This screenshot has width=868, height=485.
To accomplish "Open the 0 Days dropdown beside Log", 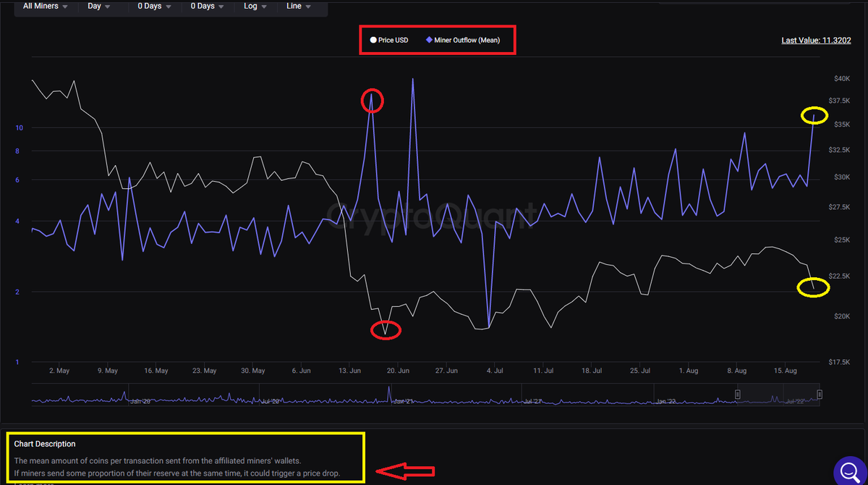I will pos(208,6).
